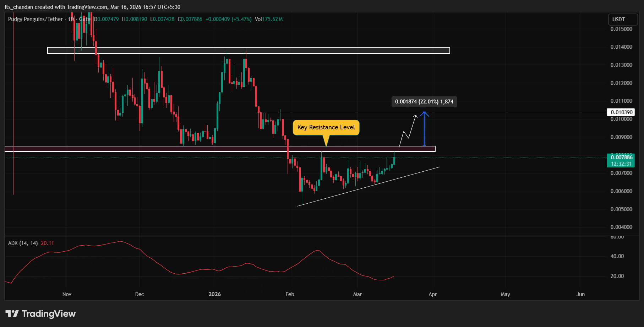The height and width of the screenshot is (327, 644).
Task: Select the TradingView logo at bottom left
Action: click(40, 314)
